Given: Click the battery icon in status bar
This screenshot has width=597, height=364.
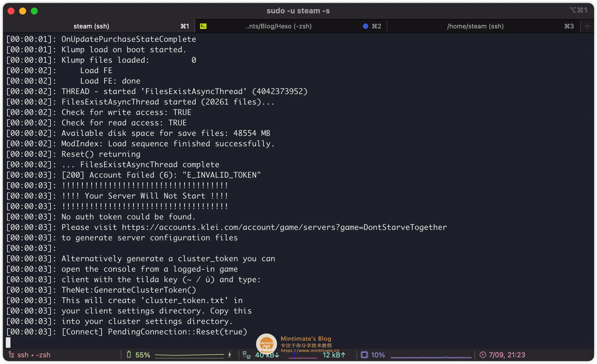Looking at the screenshot, I should coord(129,355).
